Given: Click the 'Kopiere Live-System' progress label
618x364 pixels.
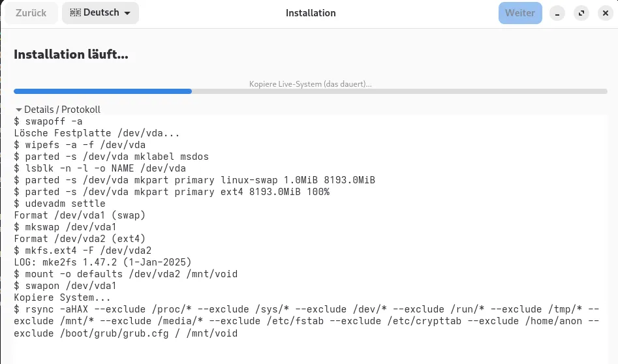Looking at the screenshot, I should tap(310, 84).
